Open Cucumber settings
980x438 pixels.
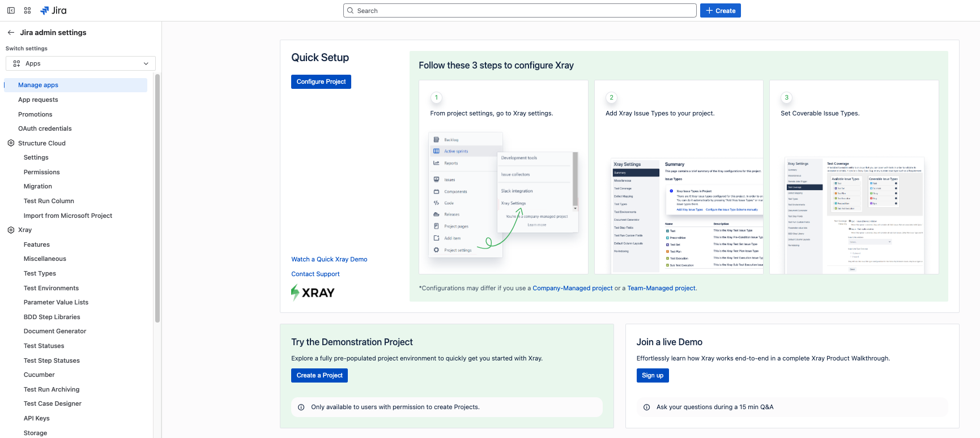coord(39,375)
